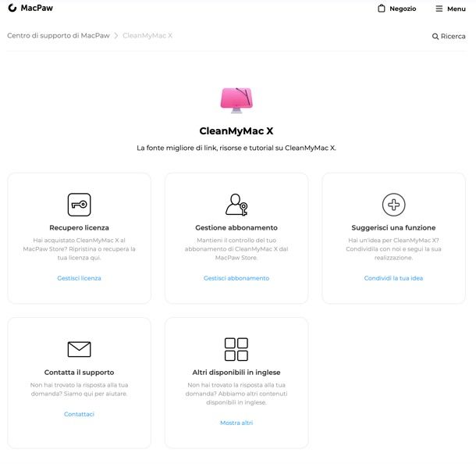This screenshot has width=476, height=464.
Task: Open the Negozio store link
Action: pos(403,9)
